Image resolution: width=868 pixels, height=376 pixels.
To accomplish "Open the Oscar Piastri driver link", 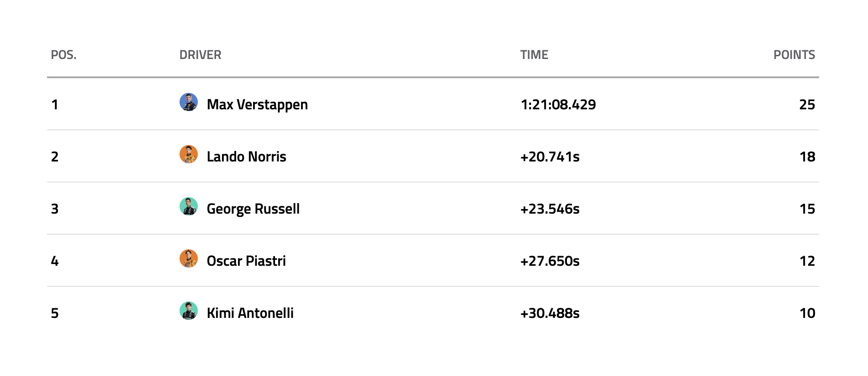I will 246,261.
